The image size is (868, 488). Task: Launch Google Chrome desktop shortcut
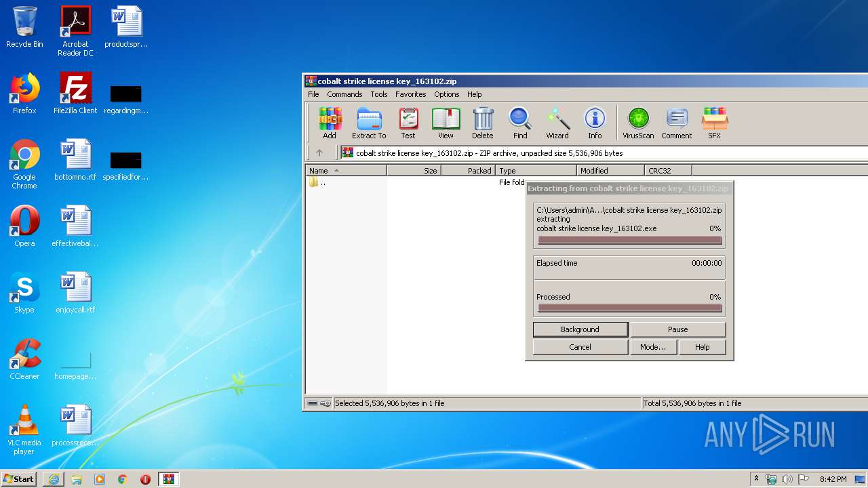(x=24, y=164)
